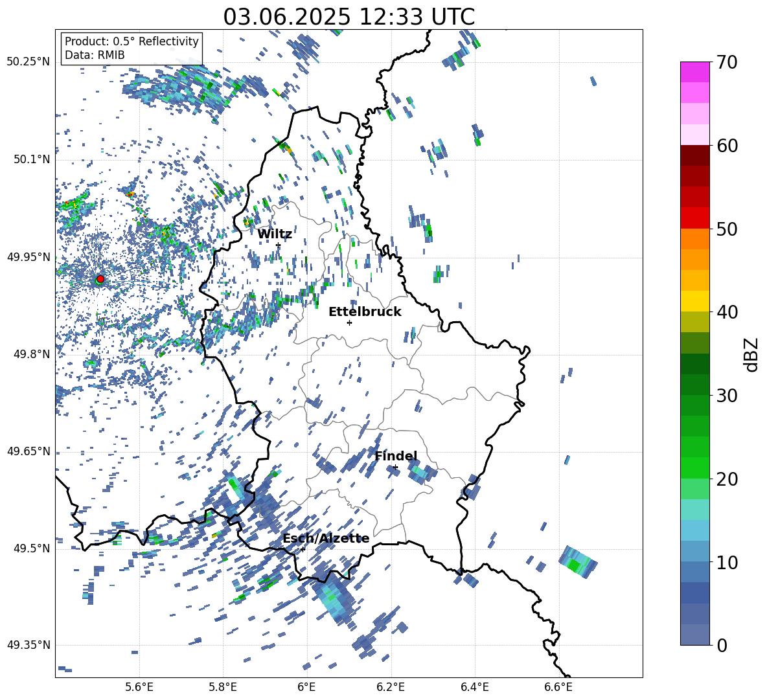Image resolution: width=767 pixels, height=700 pixels.
Task: Click the 50.25°N latitude label
Action: (x=29, y=62)
